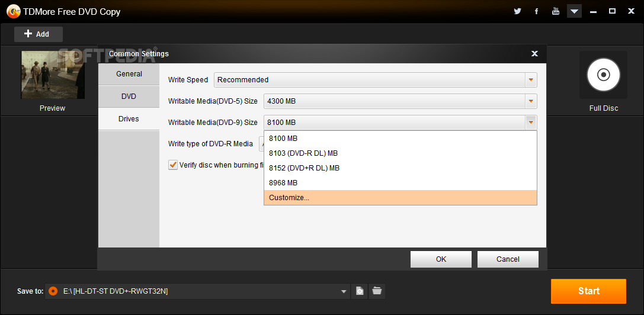Image resolution: width=644 pixels, height=315 pixels.
Task: Click the Write type of DVD-R Media label
Action: point(210,144)
